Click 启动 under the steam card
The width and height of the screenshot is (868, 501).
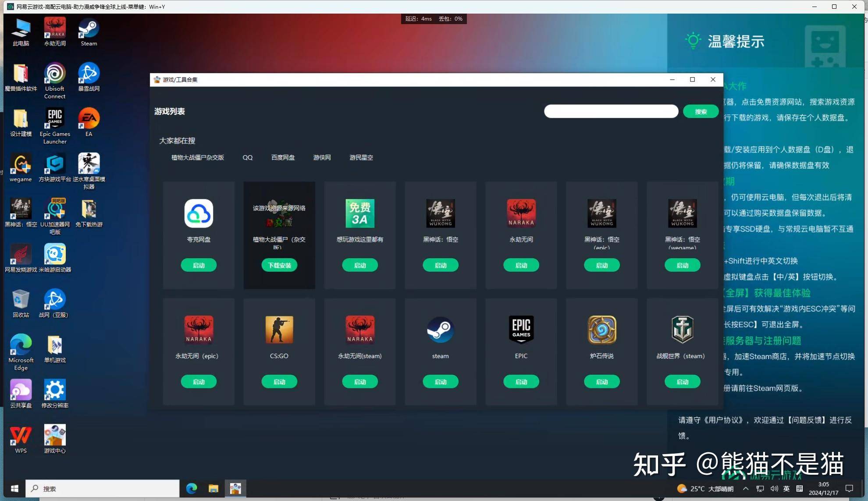click(440, 382)
